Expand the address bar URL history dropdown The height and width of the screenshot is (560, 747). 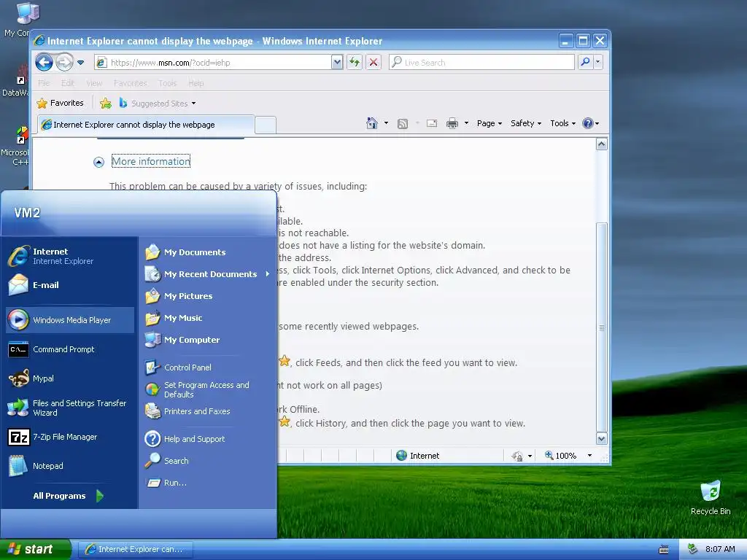pos(337,62)
